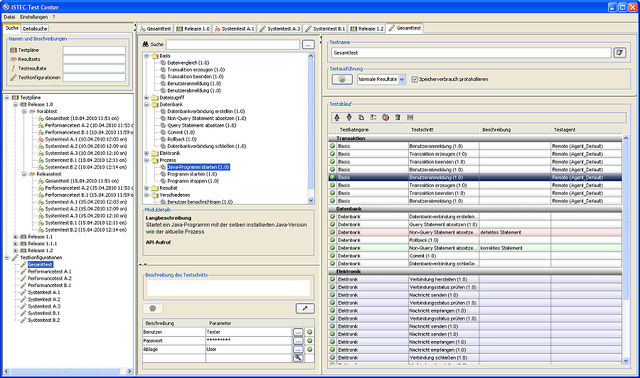Viewport: 640px width, 378px height.
Task: Collapse the Vorabtest node
Action: [24, 111]
